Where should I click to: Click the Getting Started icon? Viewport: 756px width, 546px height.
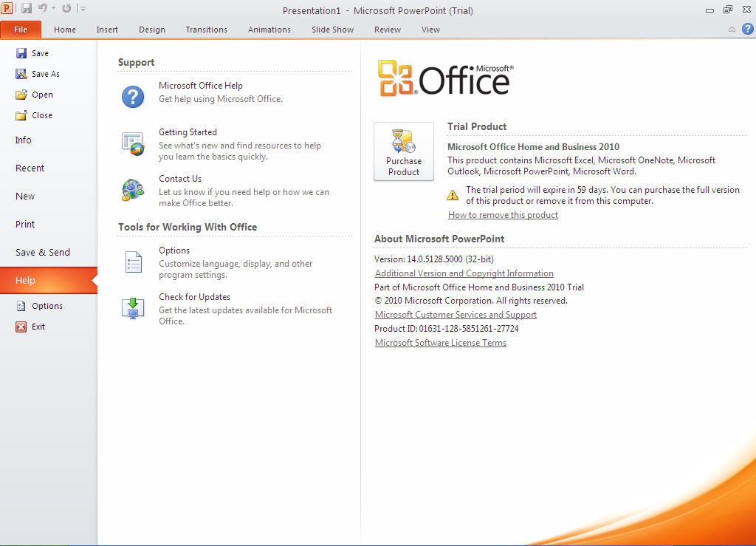pos(133,144)
